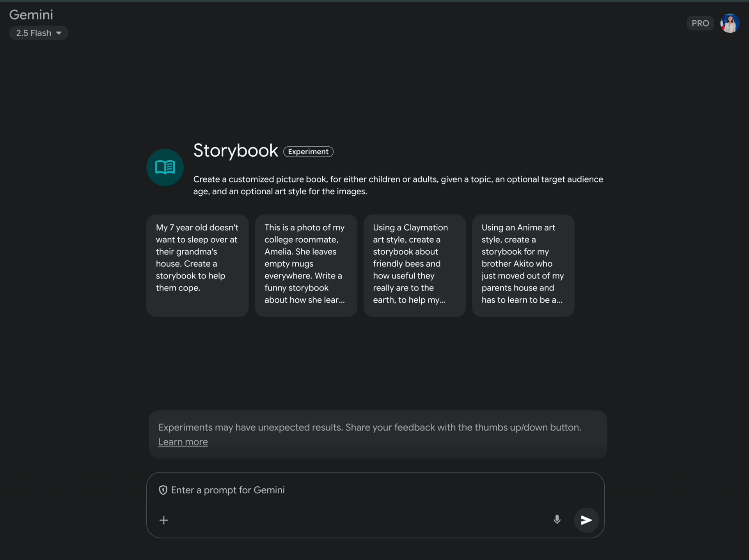Select the grandma's house sleepover prompt card
This screenshot has height=560, width=749.
coord(197,265)
